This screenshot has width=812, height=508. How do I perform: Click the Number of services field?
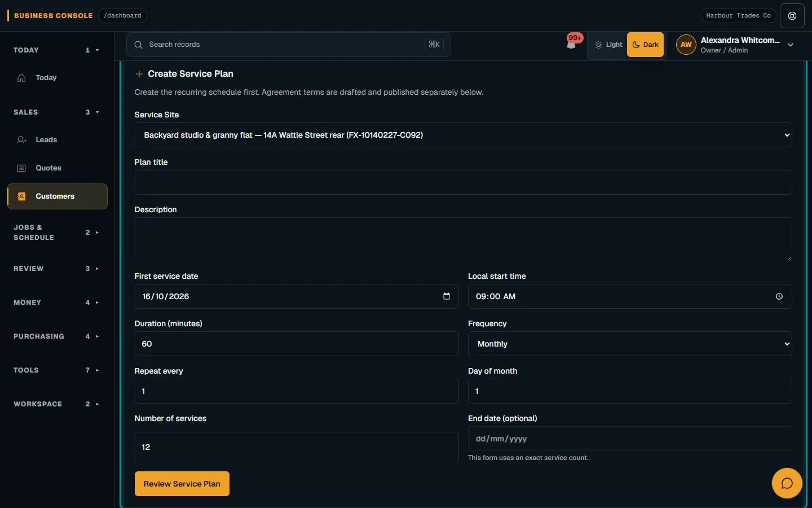[297, 447]
